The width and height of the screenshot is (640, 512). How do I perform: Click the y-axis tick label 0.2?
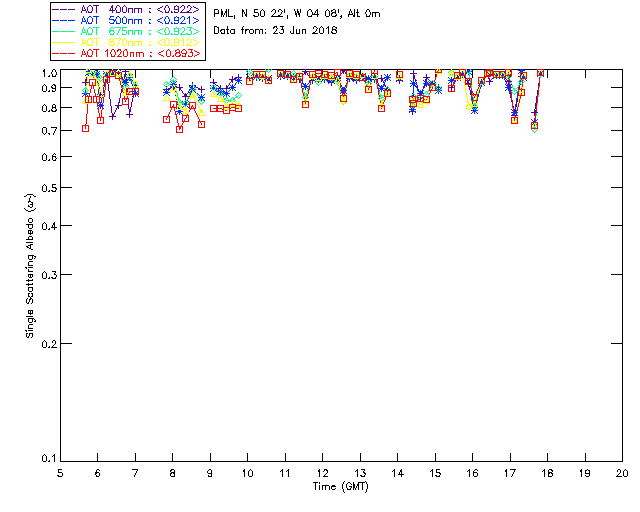pyautogui.click(x=46, y=344)
